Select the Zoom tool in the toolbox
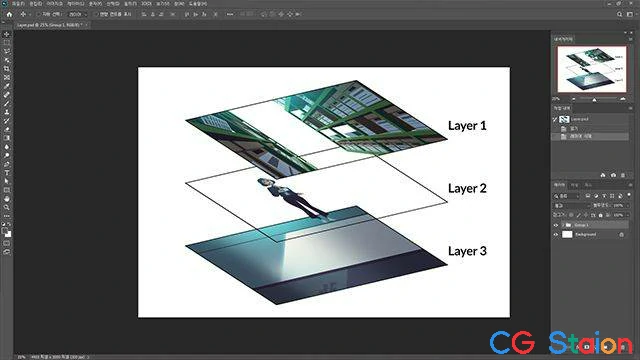 click(7, 207)
